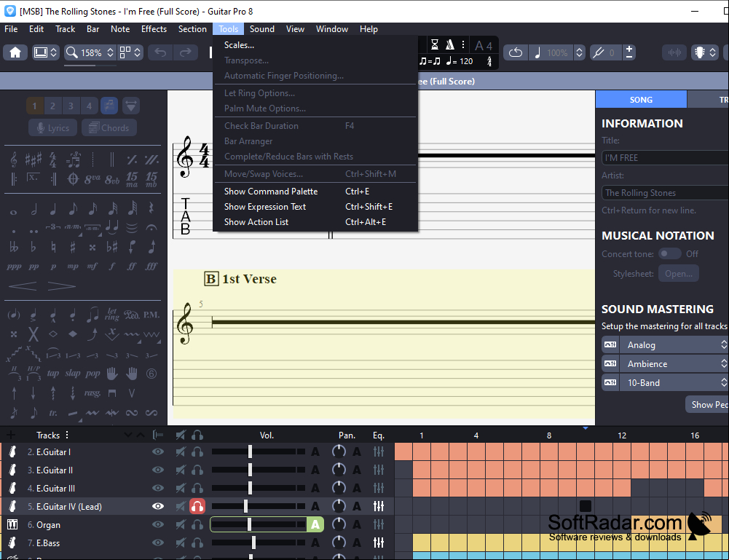Select Show Action List menu item
Image resolution: width=729 pixels, height=560 pixels.
pos(315,222)
